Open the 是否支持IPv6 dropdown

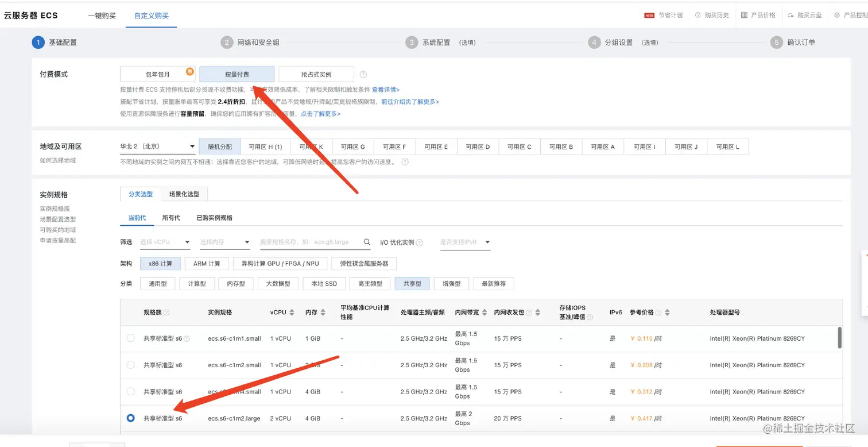(x=466, y=242)
